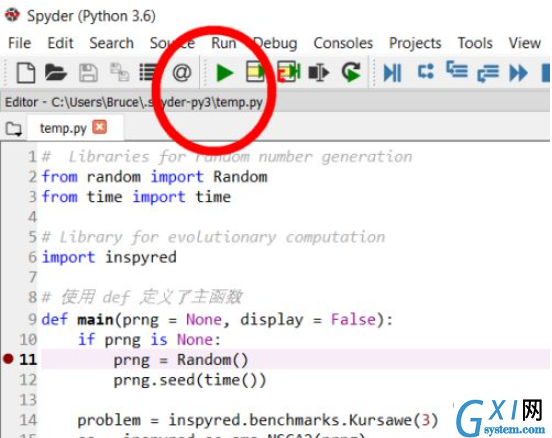Click the Spyder logo in title bar

click(x=12, y=15)
